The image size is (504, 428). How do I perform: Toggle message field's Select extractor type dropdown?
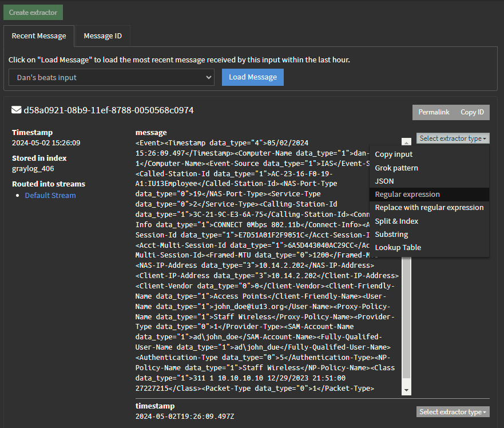(453, 138)
